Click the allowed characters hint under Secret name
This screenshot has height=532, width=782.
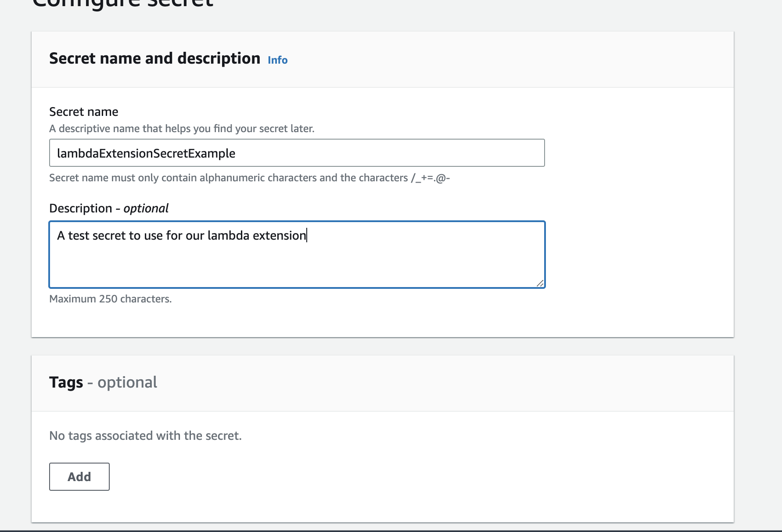[250, 178]
